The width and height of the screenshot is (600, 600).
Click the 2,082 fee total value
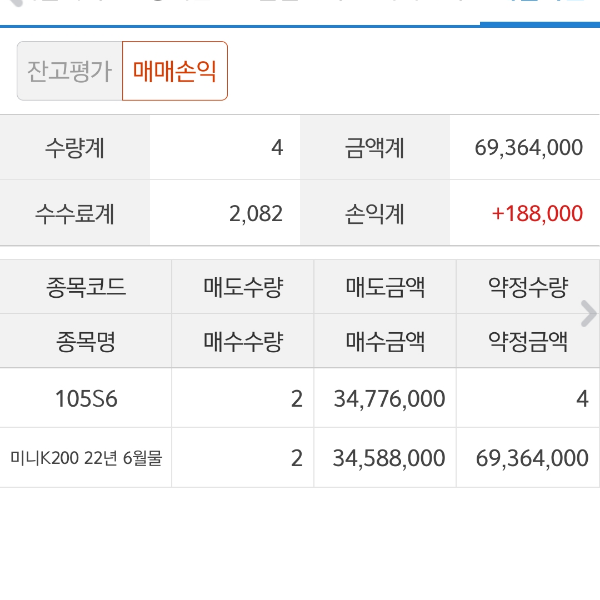coord(256,213)
